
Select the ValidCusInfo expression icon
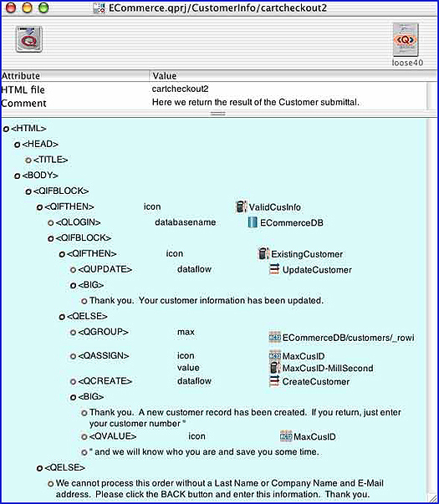pos(241,206)
